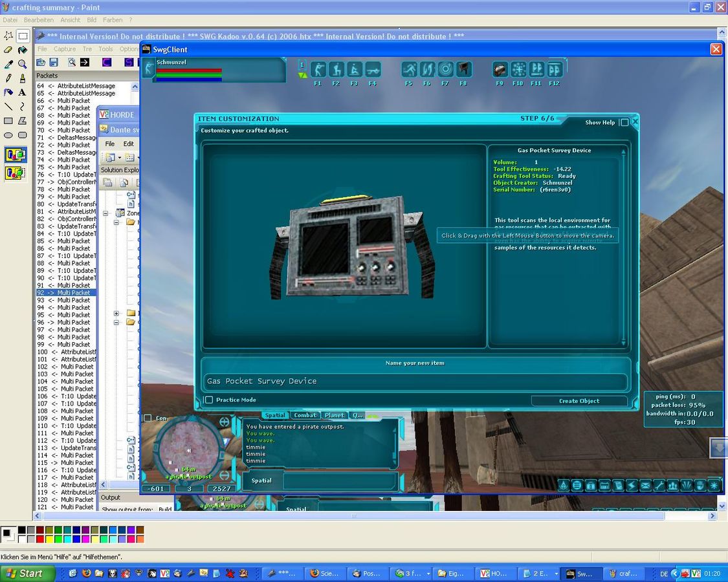The height and width of the screenshot is (582, 728).
Task: Select the Ellipse shape tool
Action: (8, 135)
